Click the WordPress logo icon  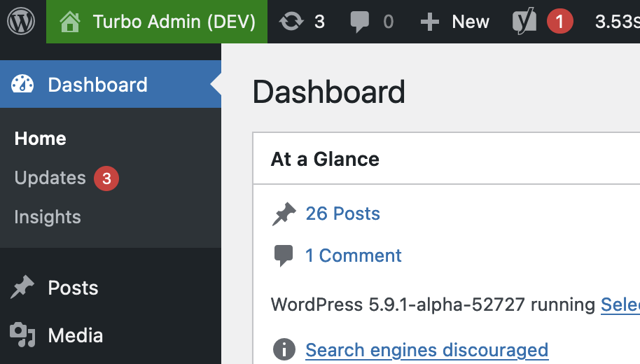(21, 22)
